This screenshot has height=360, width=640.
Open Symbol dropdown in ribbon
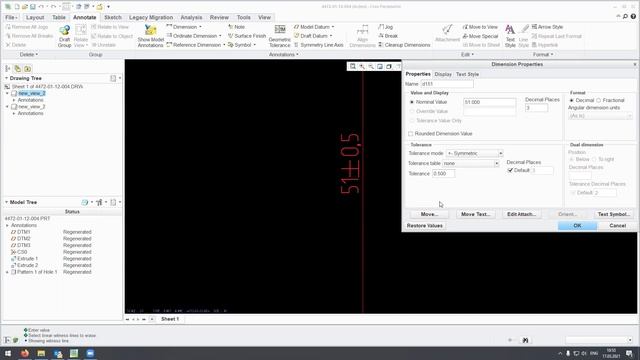pos(254,45)
